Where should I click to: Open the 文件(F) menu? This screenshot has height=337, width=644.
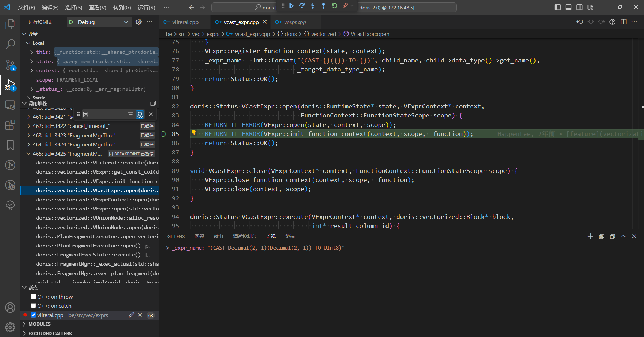point(26,7)
